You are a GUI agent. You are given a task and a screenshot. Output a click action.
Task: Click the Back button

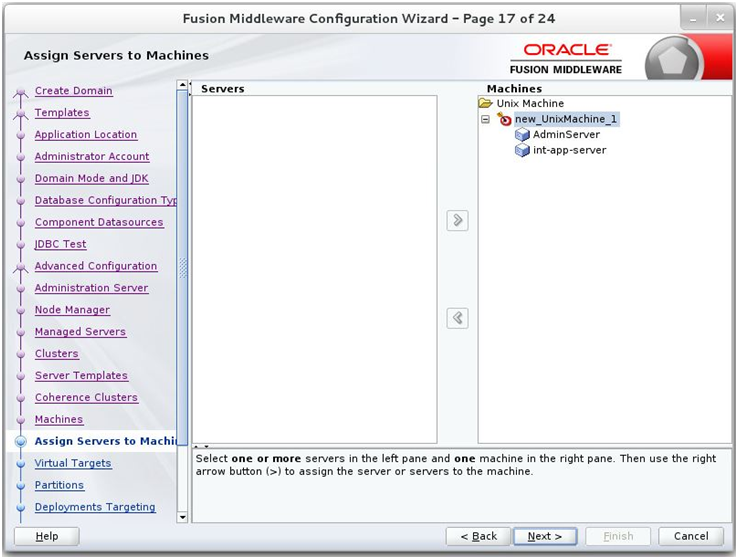478,536
